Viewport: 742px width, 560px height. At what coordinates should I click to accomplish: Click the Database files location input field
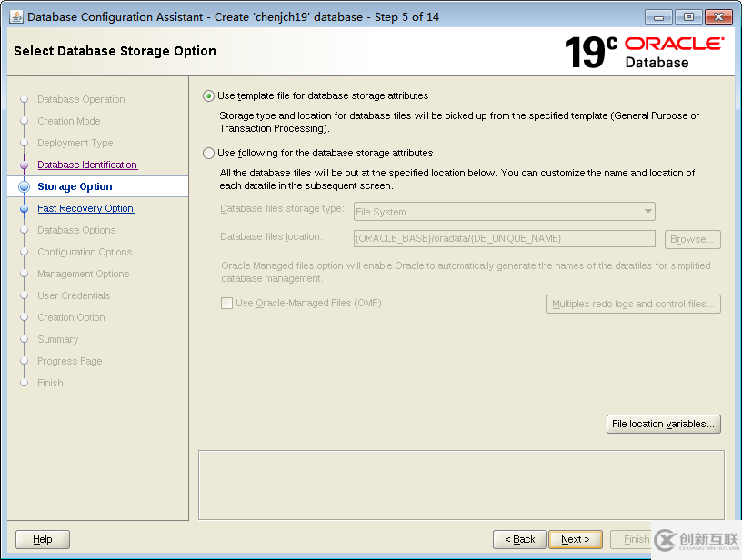(505, 238)
